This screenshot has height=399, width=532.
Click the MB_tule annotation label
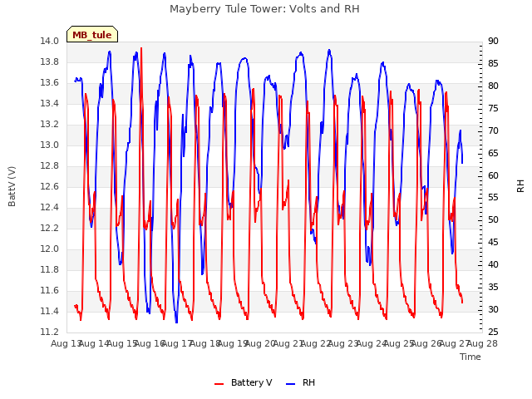point(92,35)
